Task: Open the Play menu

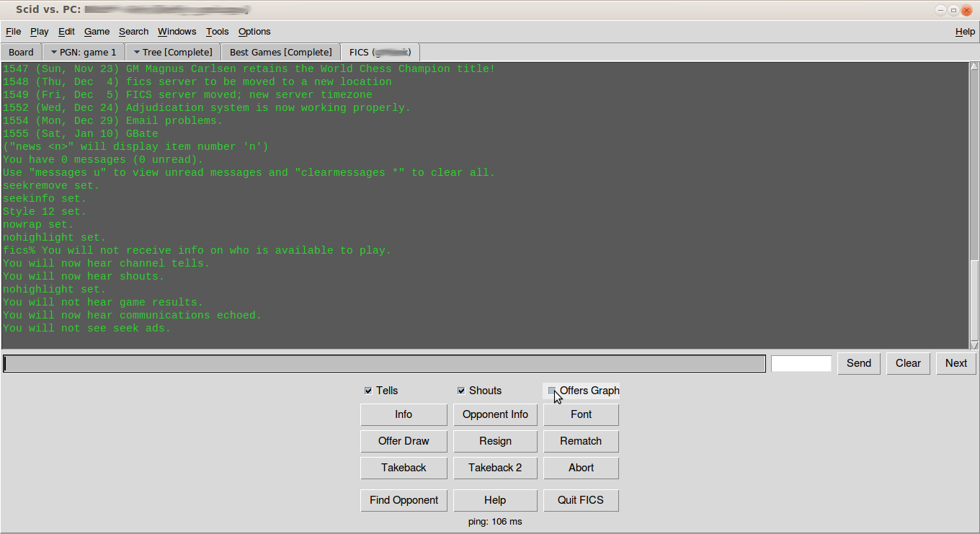Action: (40, 32)
